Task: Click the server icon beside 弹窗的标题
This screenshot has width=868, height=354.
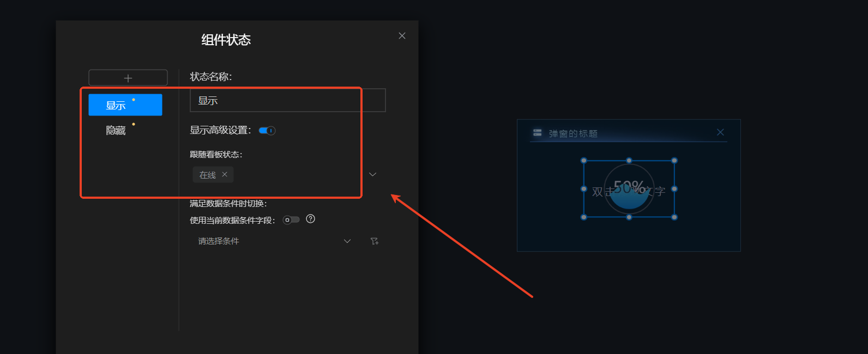Action: 538,133
